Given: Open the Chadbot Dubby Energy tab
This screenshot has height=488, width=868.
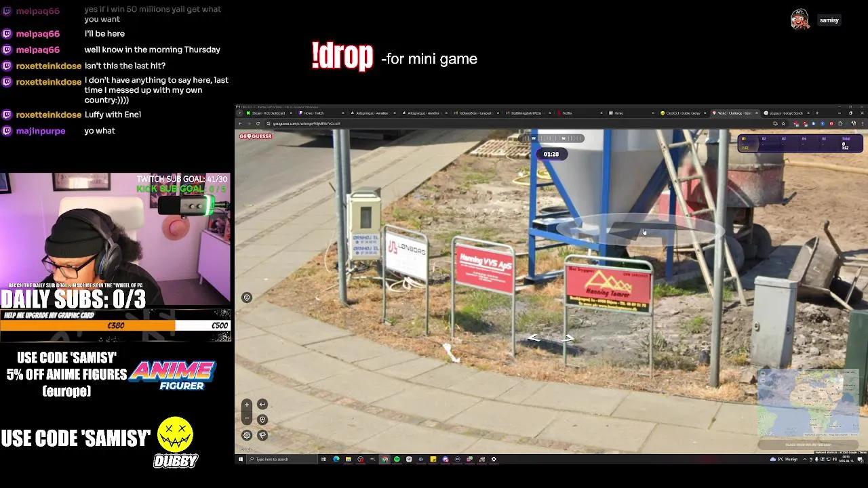Looking at the screenshot, I should coord(682,113).
